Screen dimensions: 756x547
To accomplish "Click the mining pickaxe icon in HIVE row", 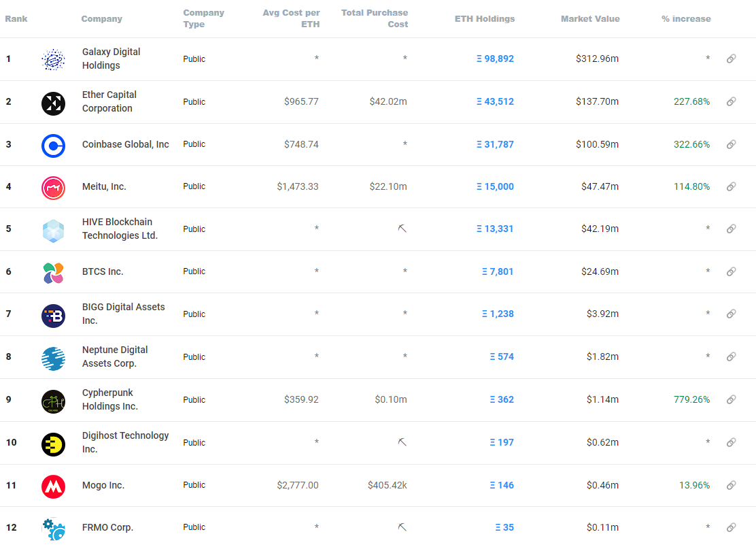I will tap(402, 229).
